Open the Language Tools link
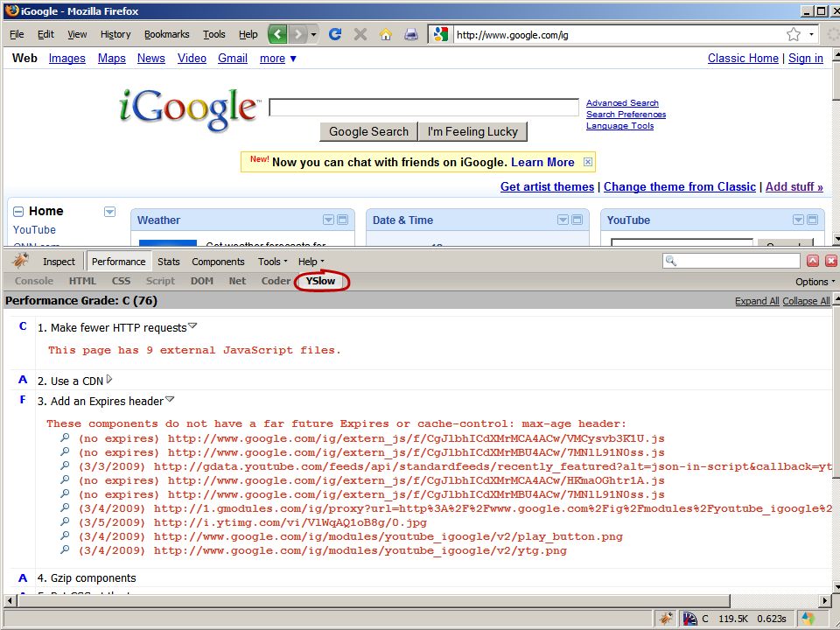 click(x=619, y=126)
